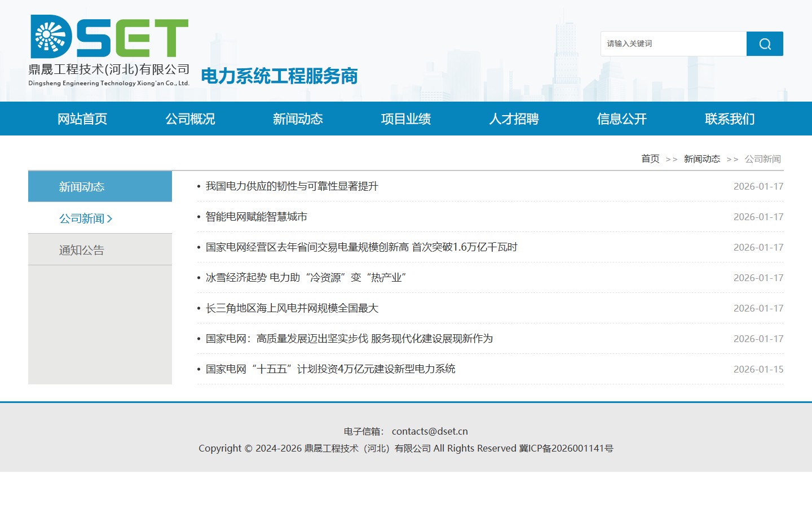The height and width of the screenshot is (508, 812).
Task: Click the 公司新闻 breadcrumb text
Action: [x=763, y=159]
